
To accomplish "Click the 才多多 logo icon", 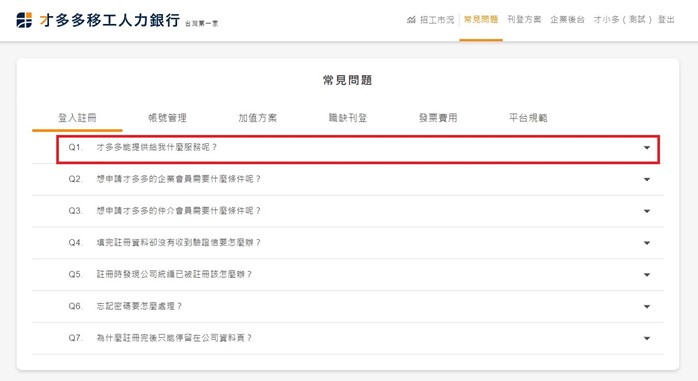I will pos(24,20).
